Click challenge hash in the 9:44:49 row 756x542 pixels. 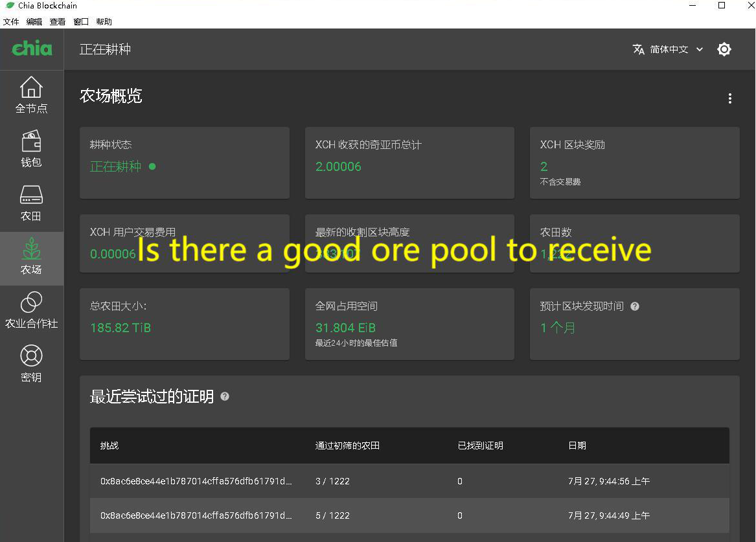pyautogui.click(x=196, y=515)
